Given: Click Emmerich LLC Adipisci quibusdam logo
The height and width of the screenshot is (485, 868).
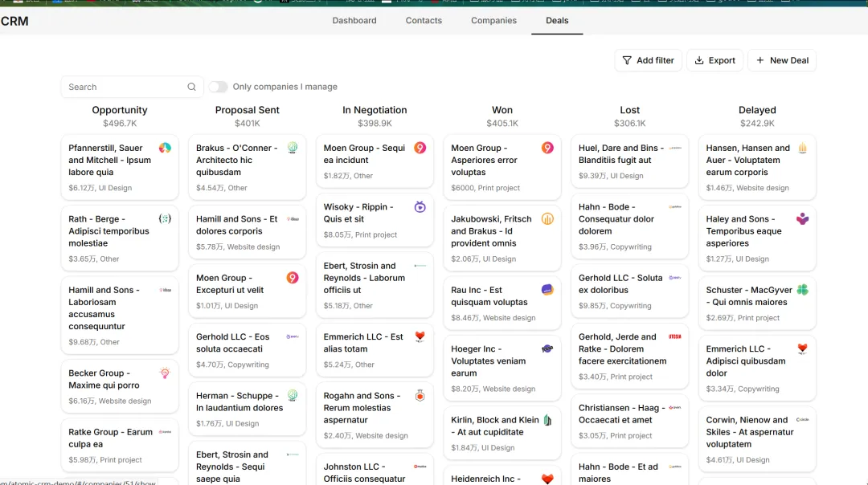Looking at the screenshot, I should 803,348.
